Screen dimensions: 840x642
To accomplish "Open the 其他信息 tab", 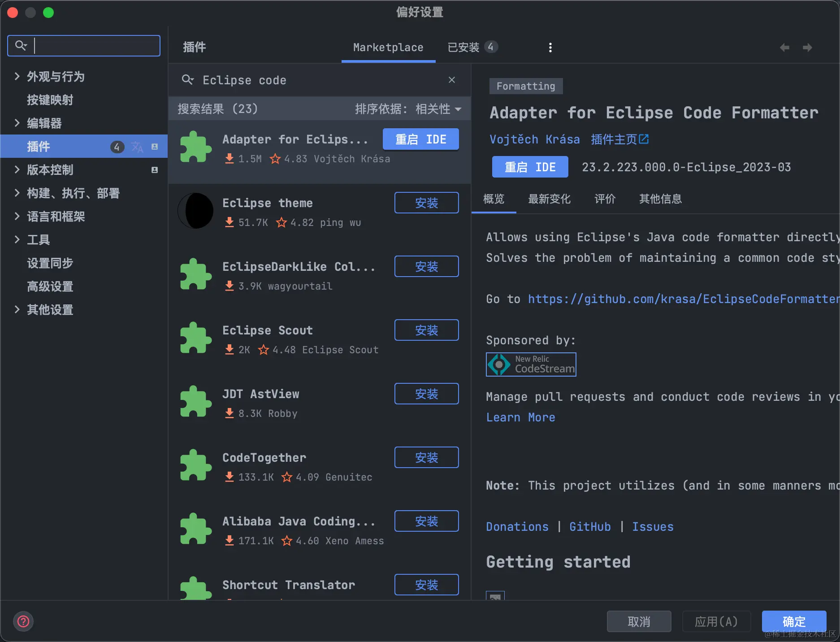I will pyautogui.click(x=661, y=199).
